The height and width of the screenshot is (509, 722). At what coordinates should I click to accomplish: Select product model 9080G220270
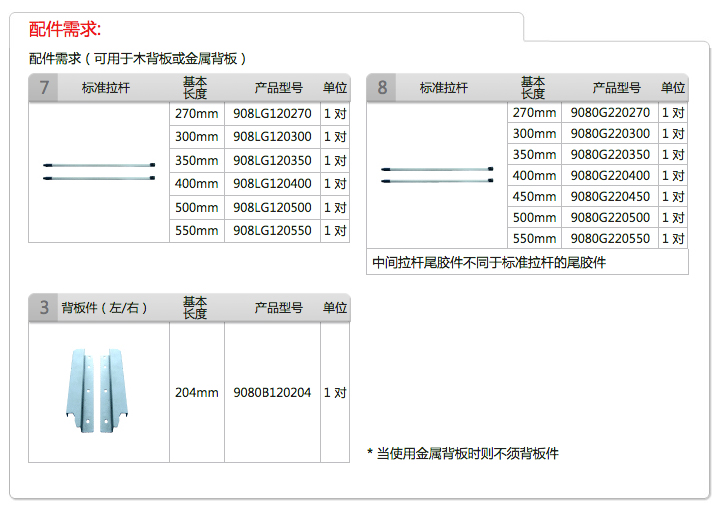point(610,113)
